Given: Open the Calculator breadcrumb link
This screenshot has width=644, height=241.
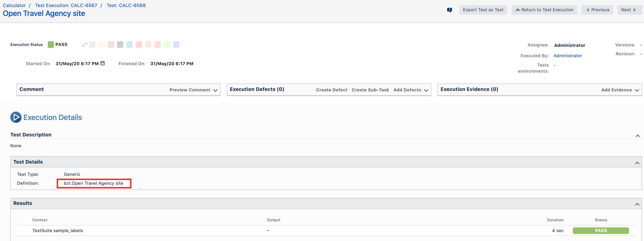Looking at the screenshot, I should pos(14,5).
